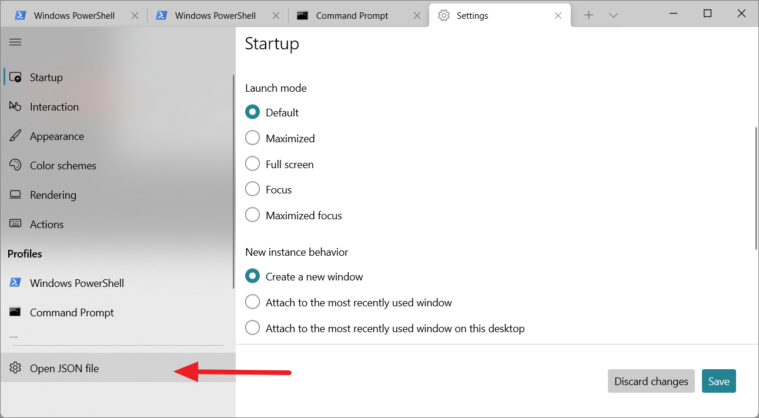Click the Appearance pencil icon
Screen dimensions: 759x418
(15, 136)
